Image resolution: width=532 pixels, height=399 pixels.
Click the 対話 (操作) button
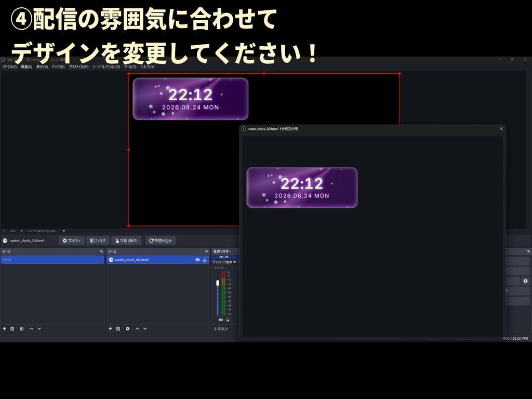tap(126, 241)
